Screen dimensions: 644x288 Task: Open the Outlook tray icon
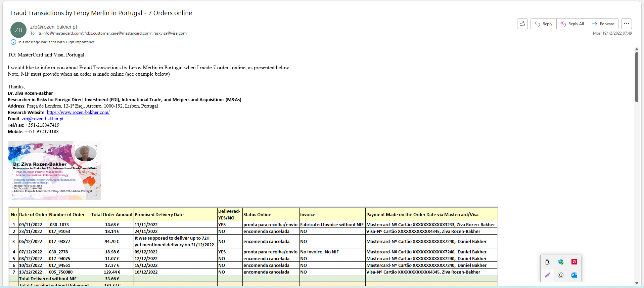[574, 275]
